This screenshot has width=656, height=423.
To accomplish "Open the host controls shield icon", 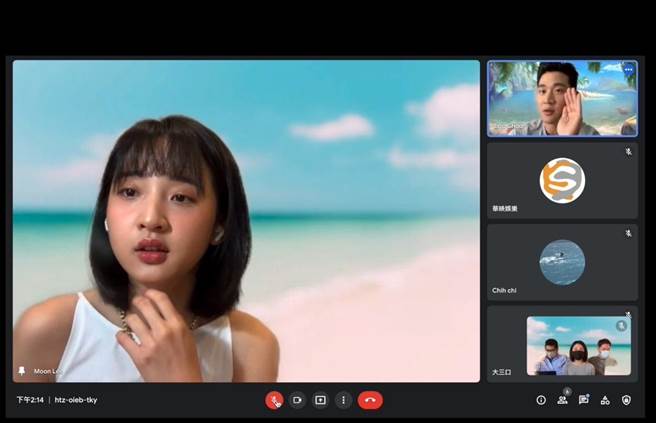I will tap(626, 400).
